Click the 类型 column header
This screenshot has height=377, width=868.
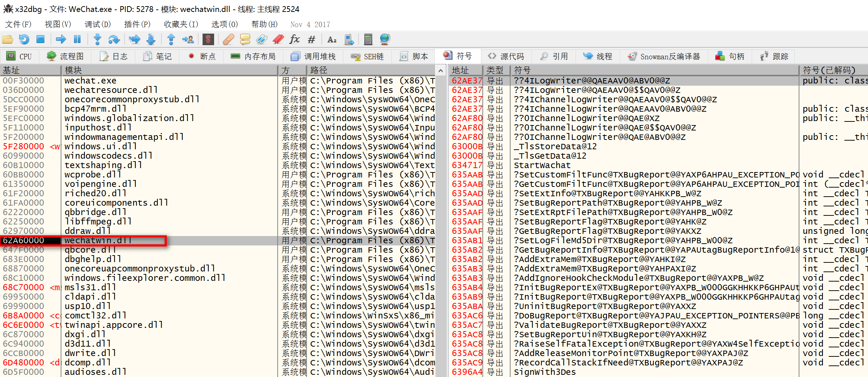coord(497,70)
